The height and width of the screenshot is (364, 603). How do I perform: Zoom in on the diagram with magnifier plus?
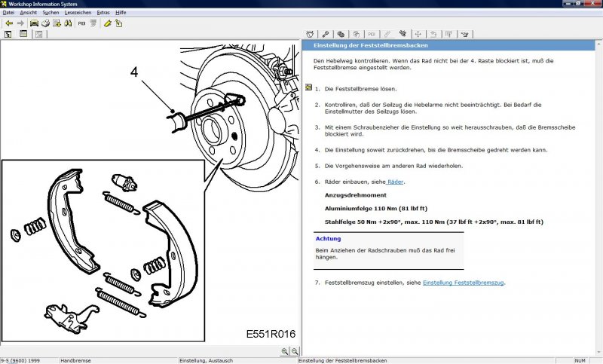pyautogui.click(x=285, y=351)
